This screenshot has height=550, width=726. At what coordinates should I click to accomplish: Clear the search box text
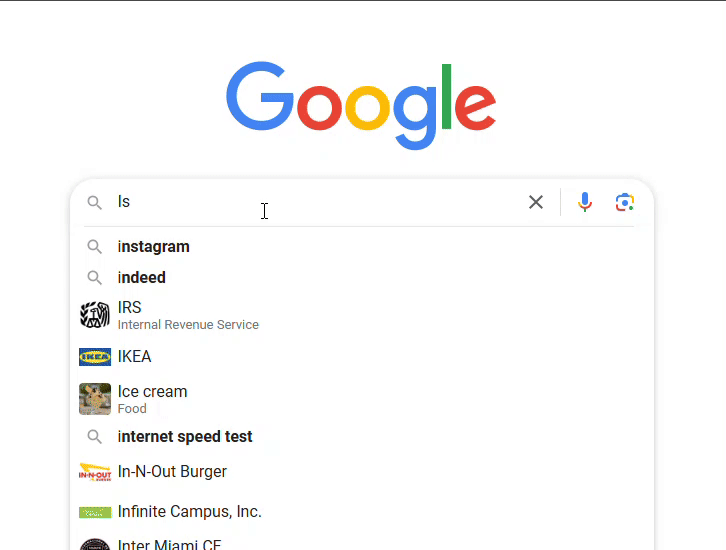[536, 202]
